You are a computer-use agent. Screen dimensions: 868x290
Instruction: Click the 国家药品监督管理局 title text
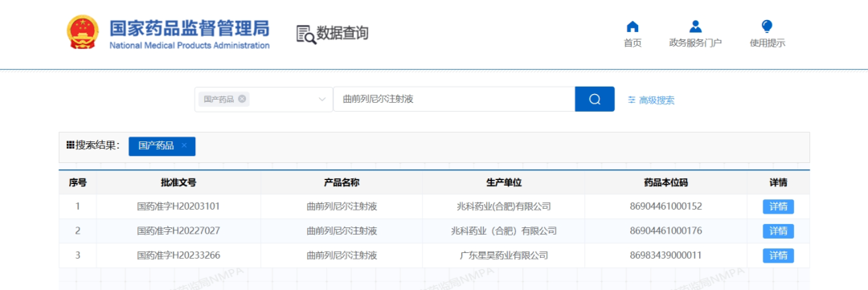point(190,27)
